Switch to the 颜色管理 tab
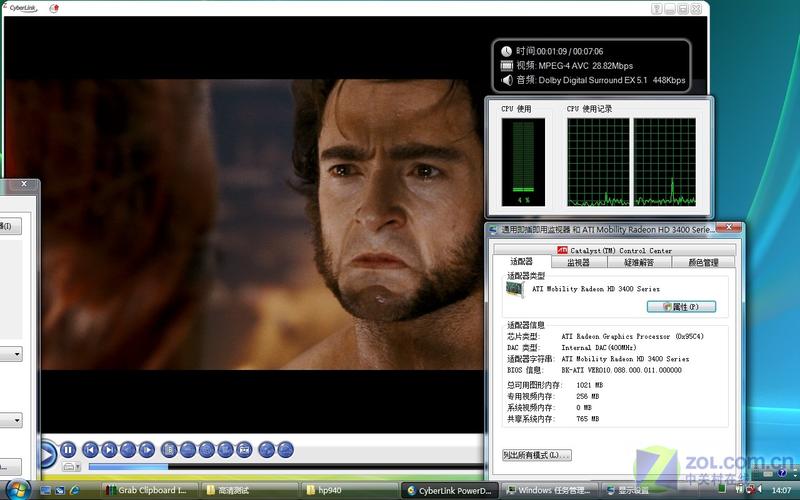 [703, 262]
